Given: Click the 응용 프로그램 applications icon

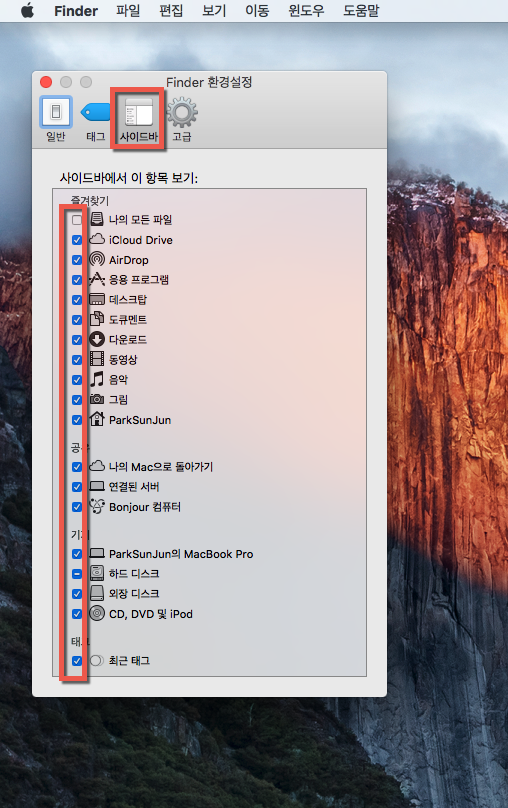Looking at the screenshot, I should pos(97,279).
